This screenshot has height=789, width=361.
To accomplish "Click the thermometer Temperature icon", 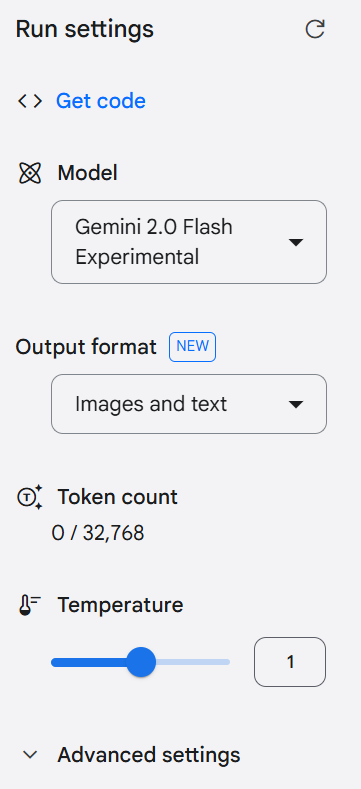I will tap(30, 605).
